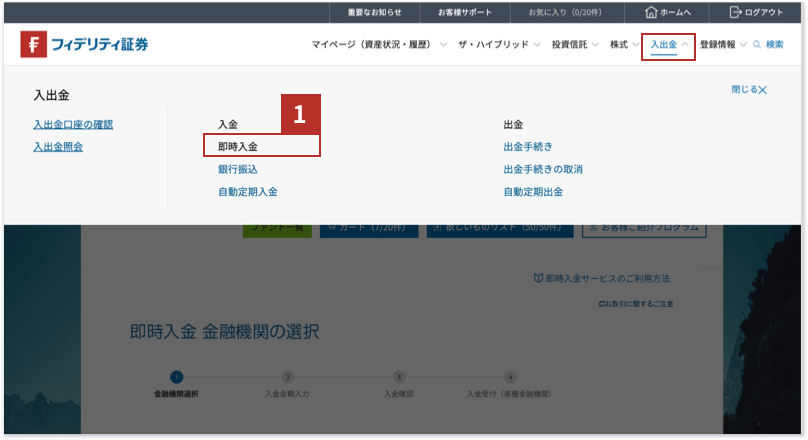Expand the 株式 menu chevron
This screenshot has width=808, height=440.
(x=636, y=45)
